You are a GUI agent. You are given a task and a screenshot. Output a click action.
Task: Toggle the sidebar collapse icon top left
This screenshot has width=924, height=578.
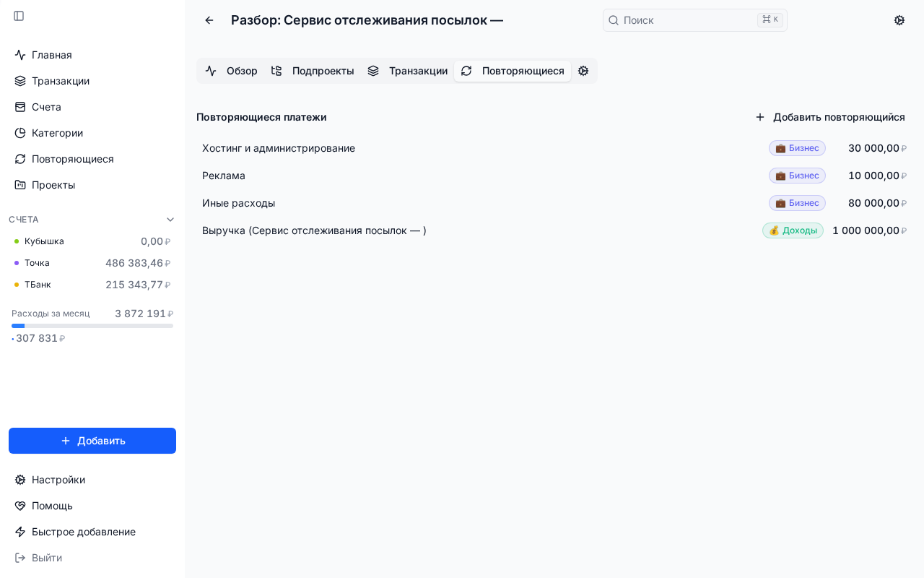click(19, 16)
